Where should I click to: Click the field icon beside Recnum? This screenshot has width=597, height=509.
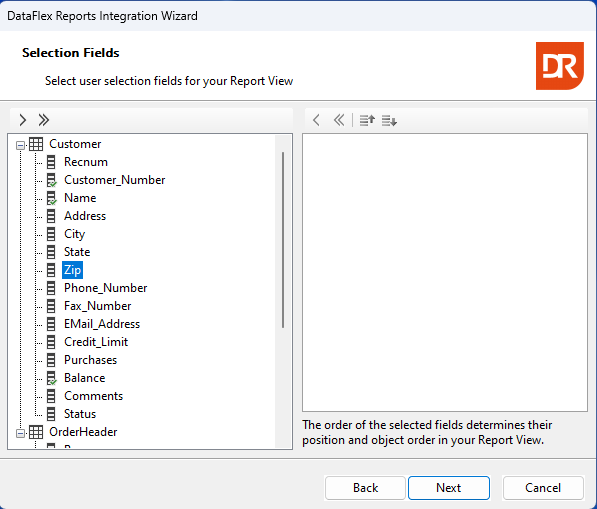[51, 162]
